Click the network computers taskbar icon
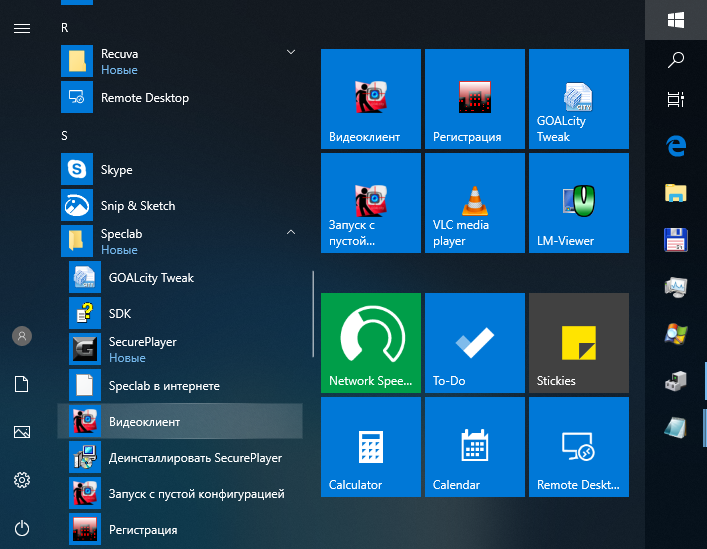 click(675, 381)
